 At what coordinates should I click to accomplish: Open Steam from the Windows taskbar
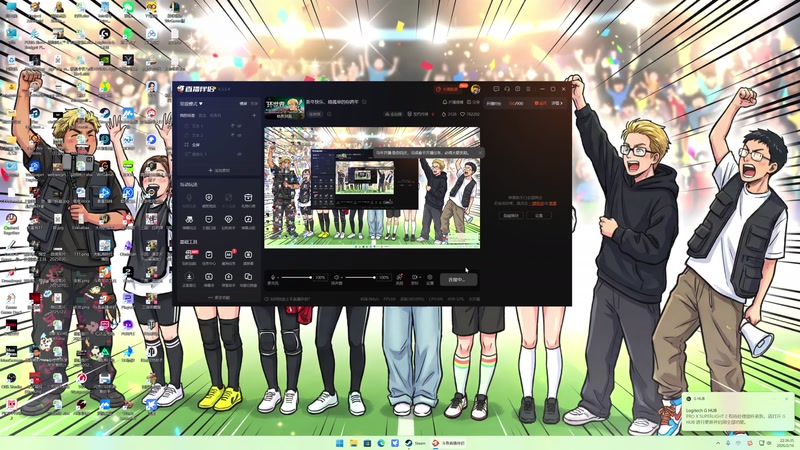[x=415, y=443]
